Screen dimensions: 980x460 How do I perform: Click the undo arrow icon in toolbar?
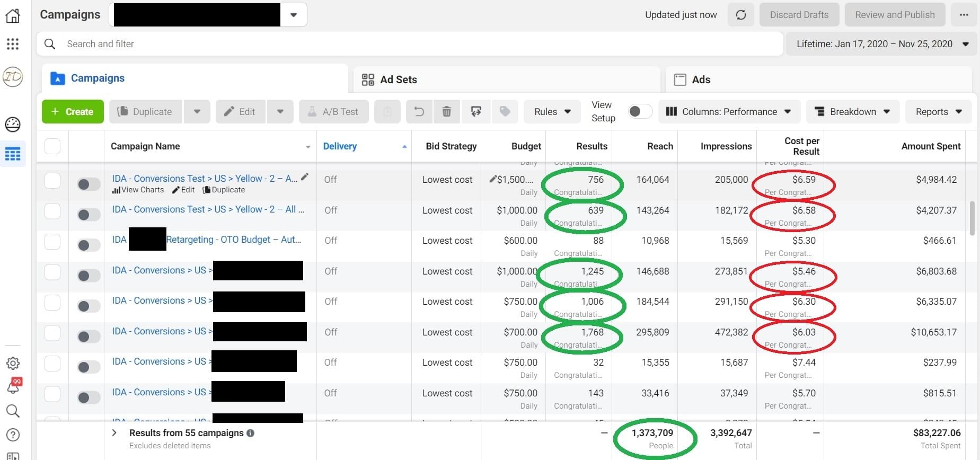[419, 112]
